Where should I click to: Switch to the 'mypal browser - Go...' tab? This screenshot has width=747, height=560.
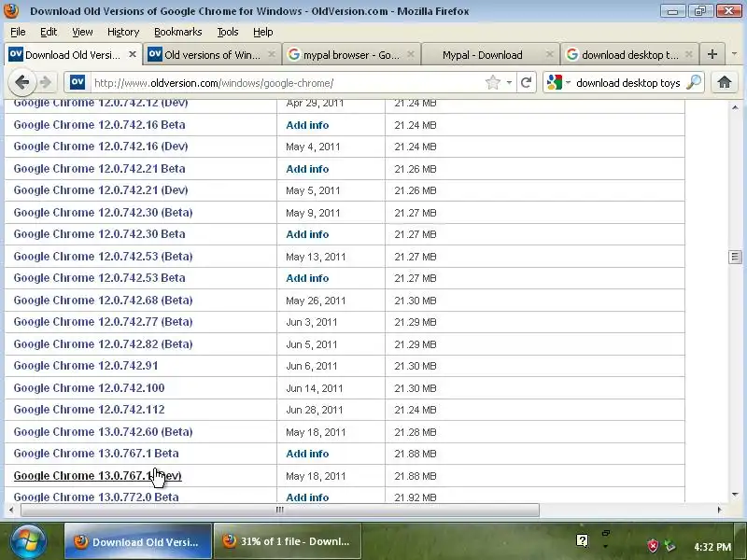351,54
